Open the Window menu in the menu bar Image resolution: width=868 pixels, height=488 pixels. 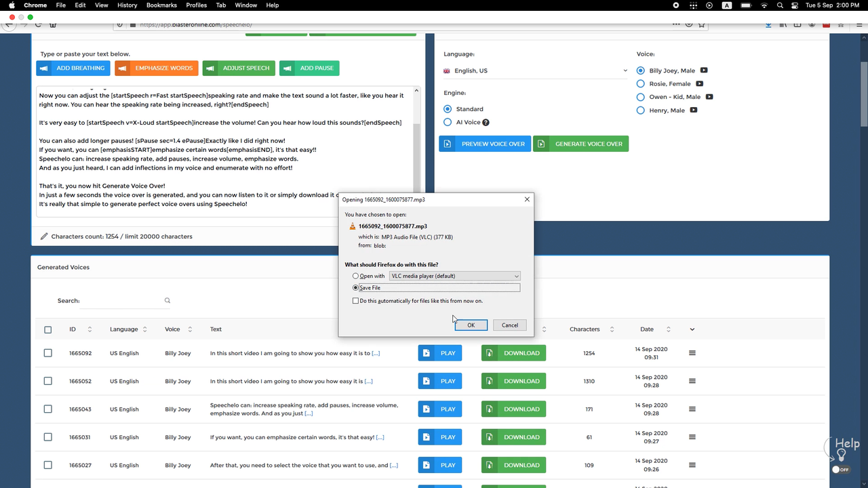point(246,5)
